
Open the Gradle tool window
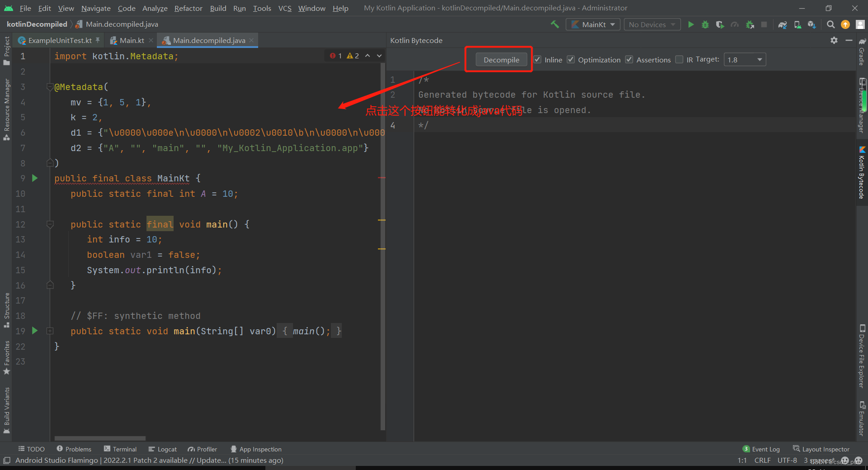coord(862,51)
